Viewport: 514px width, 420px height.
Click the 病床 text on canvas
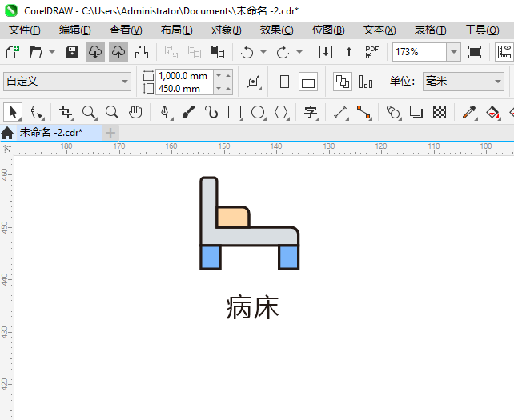point(252,307)
